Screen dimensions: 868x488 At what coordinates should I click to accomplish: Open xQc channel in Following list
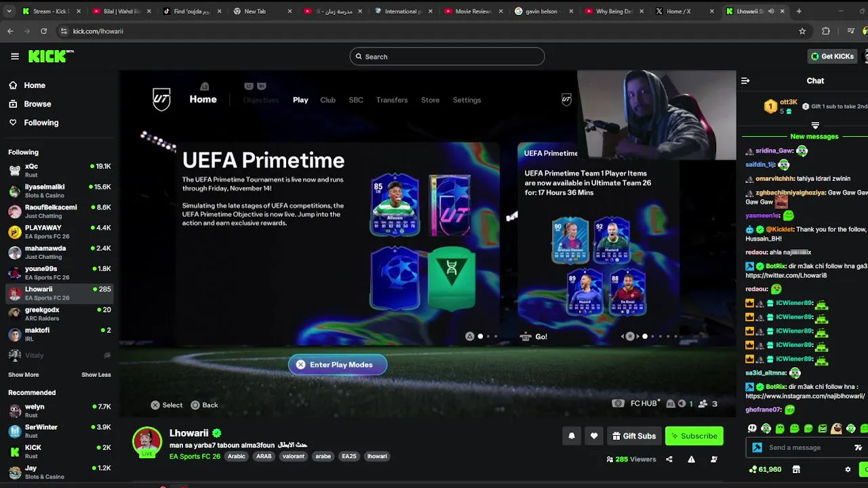[60, 170]
